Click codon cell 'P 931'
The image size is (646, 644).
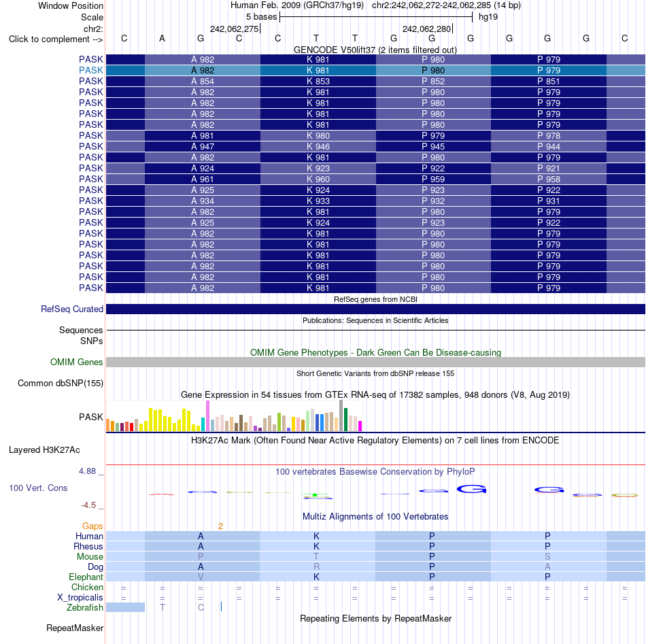click(549, 201)
